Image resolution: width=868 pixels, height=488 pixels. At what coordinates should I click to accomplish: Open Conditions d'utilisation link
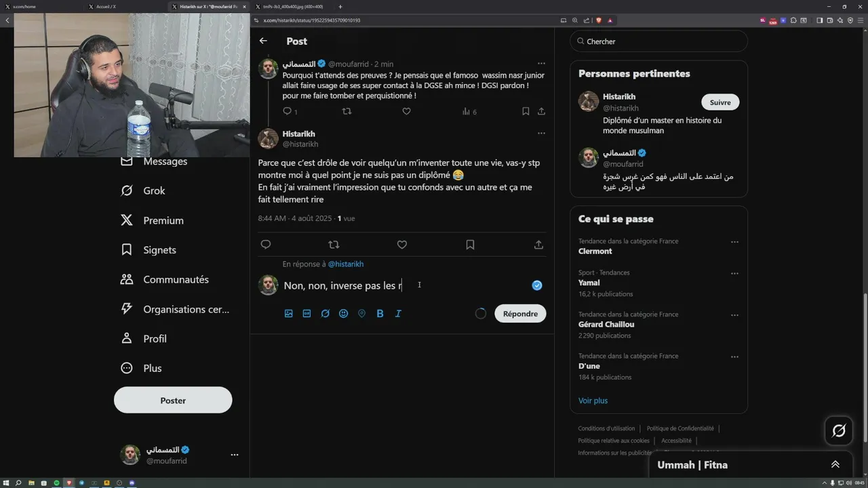606,428
